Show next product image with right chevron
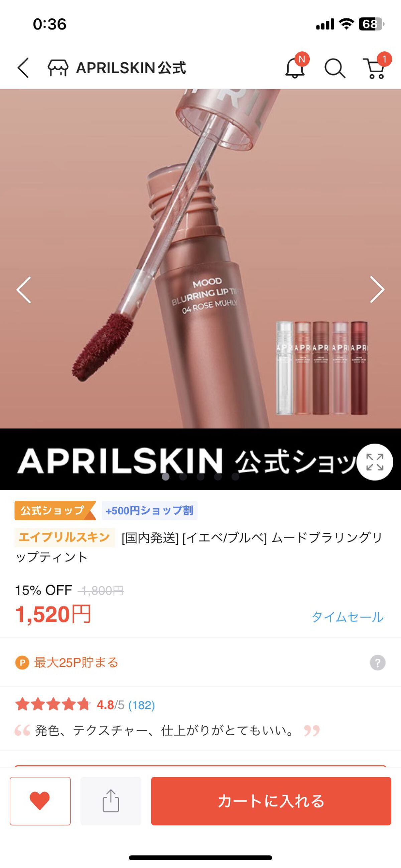 tap(377, 290)
